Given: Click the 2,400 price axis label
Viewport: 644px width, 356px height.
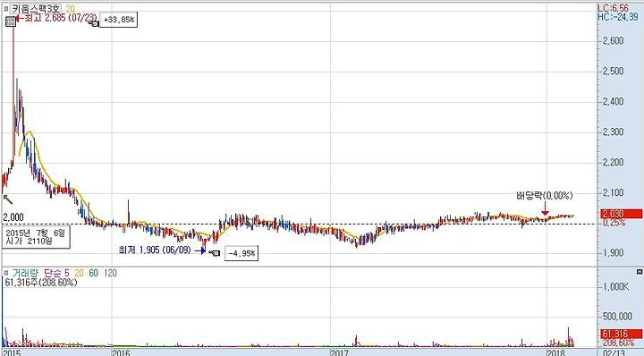Looking at the screenshot, I should pos(613,101).
